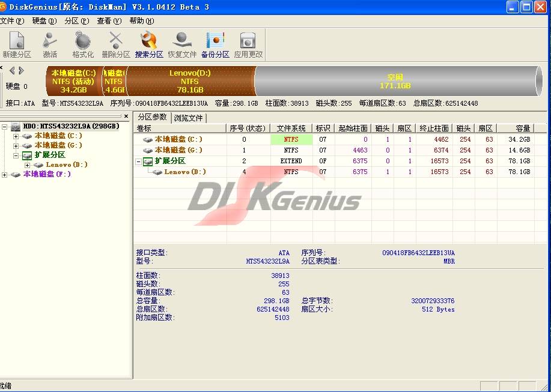Click the 就绪 status bar text
The width and height of the screenshot is (551, 392).
coord(5,386)
